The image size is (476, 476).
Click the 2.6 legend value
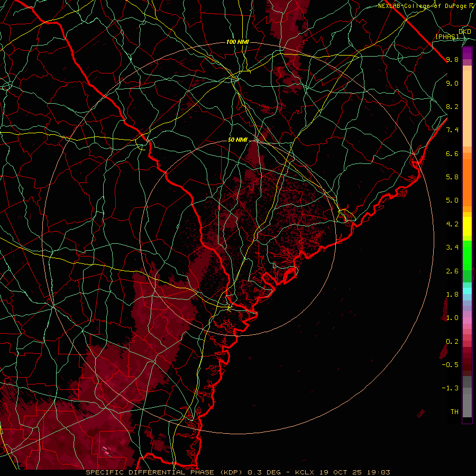click(452, 271)
